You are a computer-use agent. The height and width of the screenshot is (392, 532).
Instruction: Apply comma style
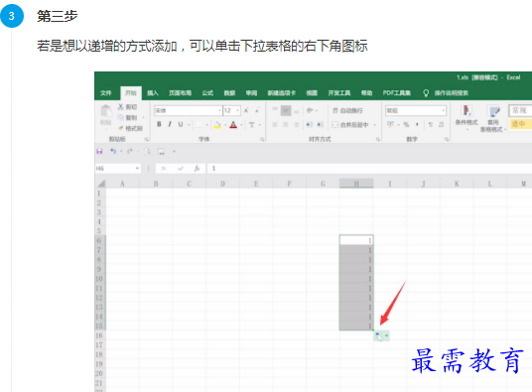417,125
